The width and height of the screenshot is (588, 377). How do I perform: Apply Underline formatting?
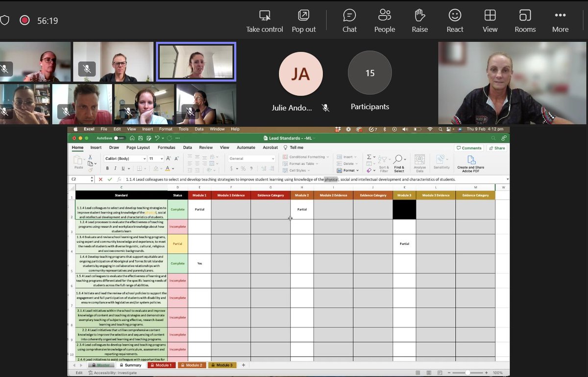click(x=122, y=169)
